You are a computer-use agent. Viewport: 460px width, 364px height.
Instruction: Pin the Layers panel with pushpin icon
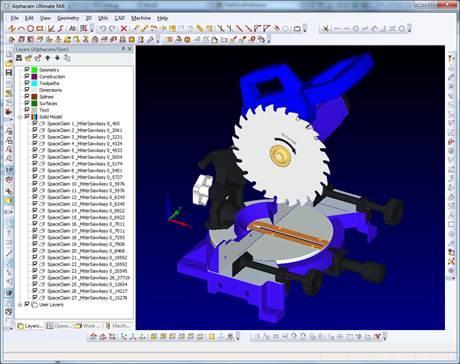pos(123,49)
